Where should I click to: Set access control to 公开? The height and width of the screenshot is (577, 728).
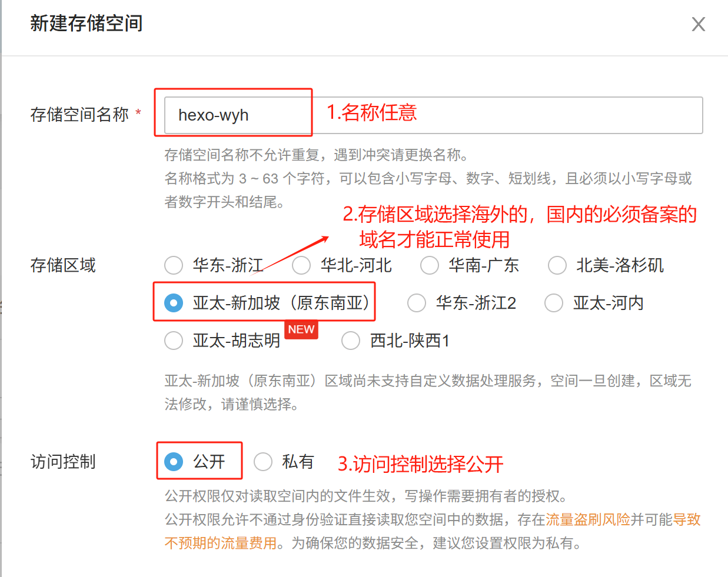[174, 462]
